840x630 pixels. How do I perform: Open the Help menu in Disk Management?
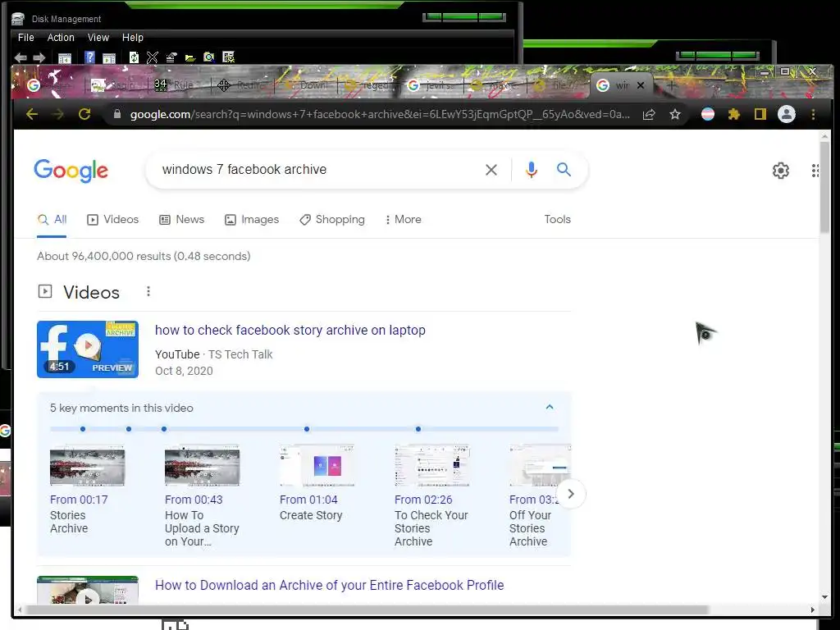pyautogui.click(x=132, y=38)
